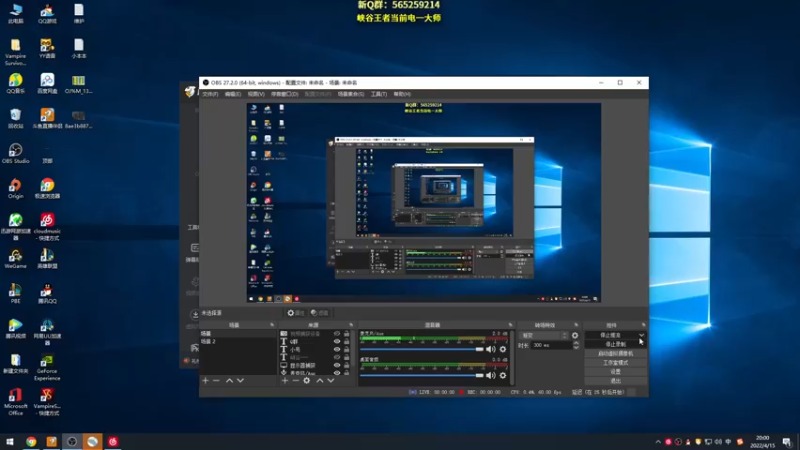800x450 pixels.
Task: Toggle visibility of fourth text source
Action: 337,358
